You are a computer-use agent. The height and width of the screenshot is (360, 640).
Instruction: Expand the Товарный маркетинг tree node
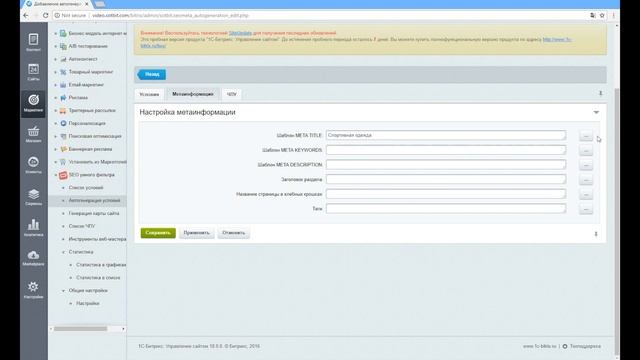pos(56,72)
